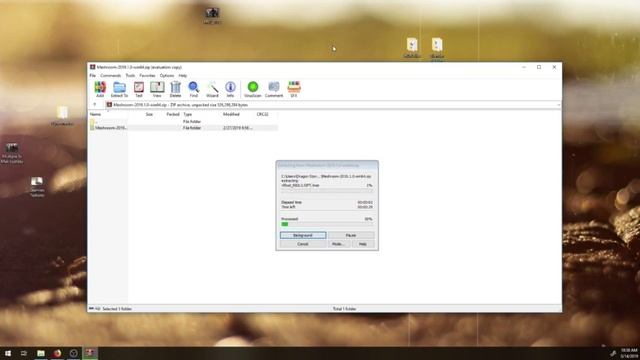Open the Tools menu
This screenshot has width=640, height=360.
[x=130, y=76]
